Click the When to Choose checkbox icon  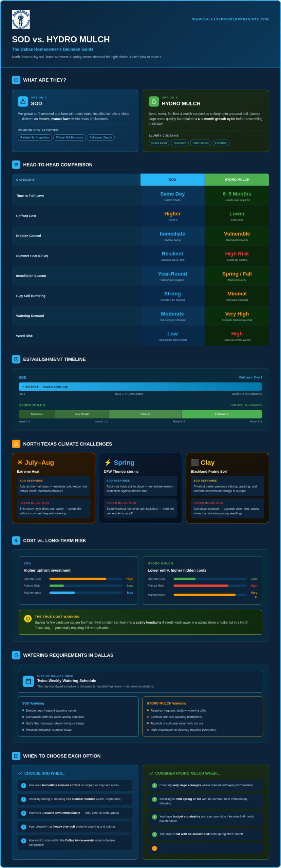[16, 756]
